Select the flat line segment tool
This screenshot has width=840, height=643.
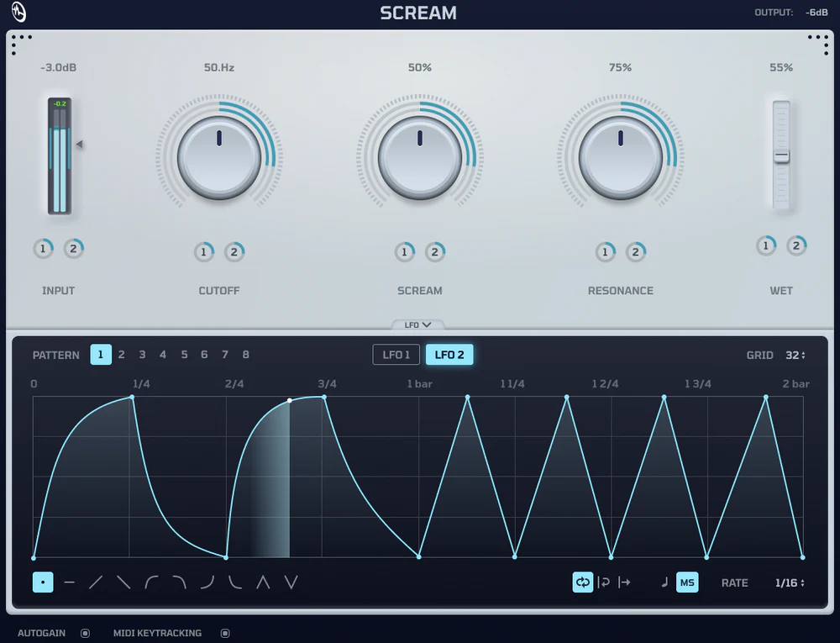click(x=68, y=582)
